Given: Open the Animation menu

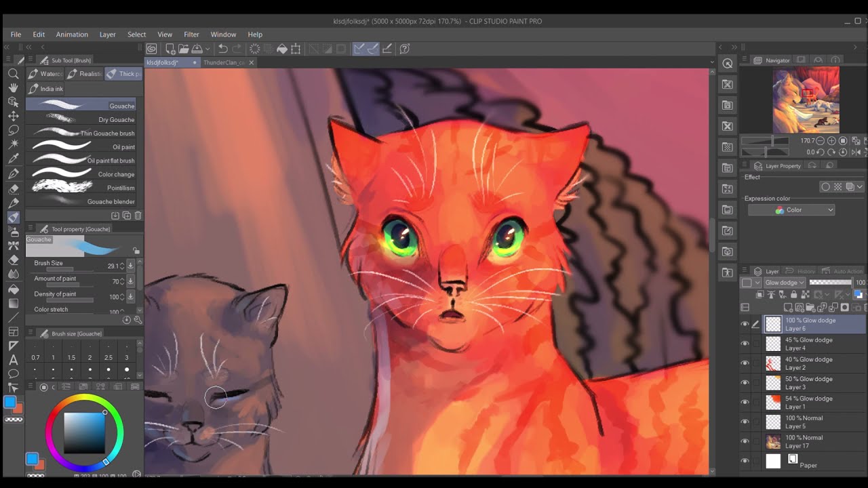Looking at the screenshot, I should [x=72, y=35].
